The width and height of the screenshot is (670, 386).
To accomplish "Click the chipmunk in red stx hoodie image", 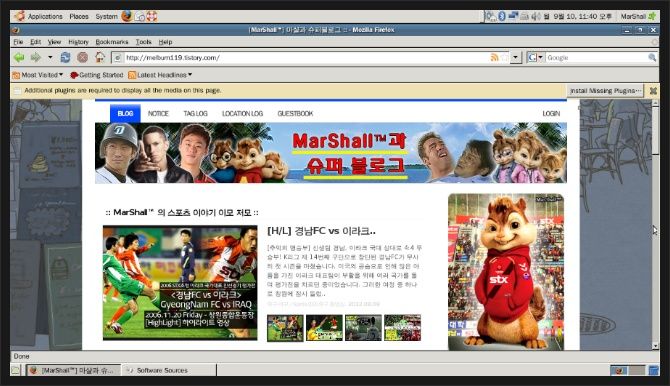I will 506,272.
